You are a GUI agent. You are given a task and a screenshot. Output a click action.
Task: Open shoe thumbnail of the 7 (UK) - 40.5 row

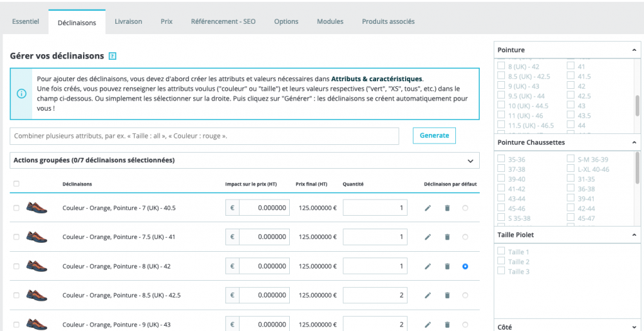(37, 207)
